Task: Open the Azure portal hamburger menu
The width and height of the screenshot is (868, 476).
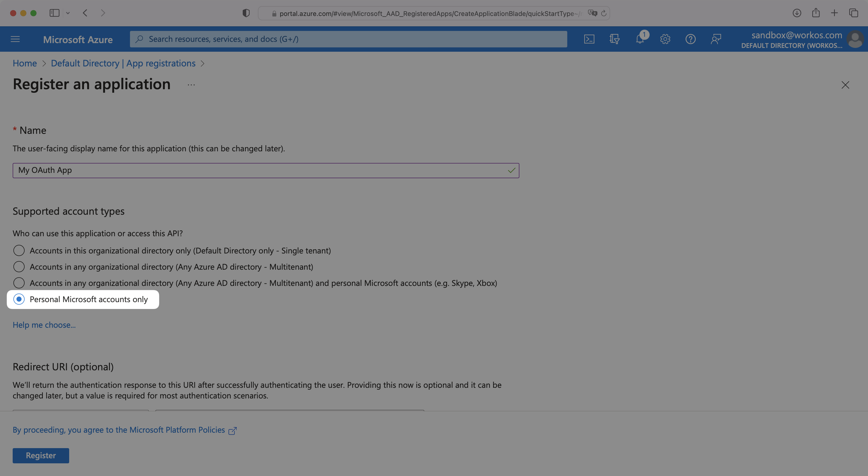Action: [x=15, y=39]
